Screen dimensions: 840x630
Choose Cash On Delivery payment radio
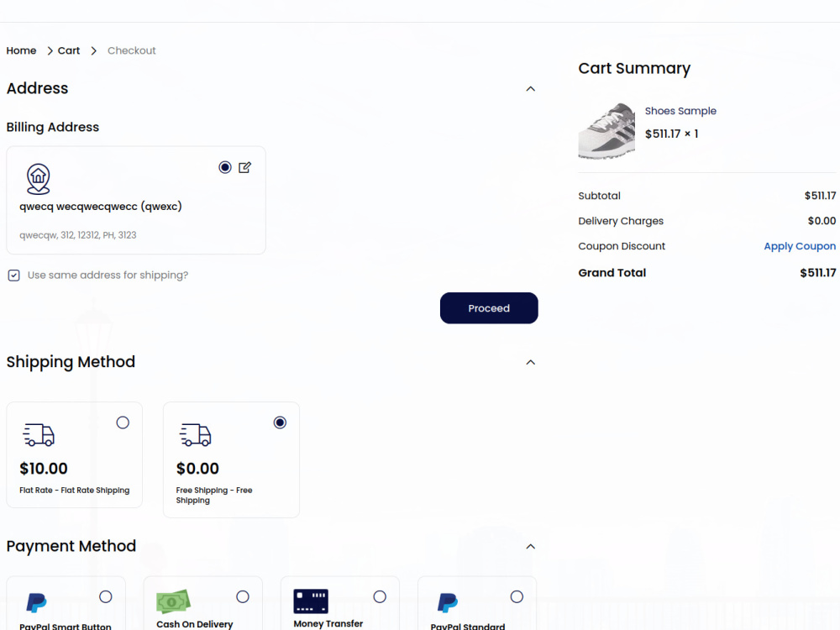(x=243, y=596)
